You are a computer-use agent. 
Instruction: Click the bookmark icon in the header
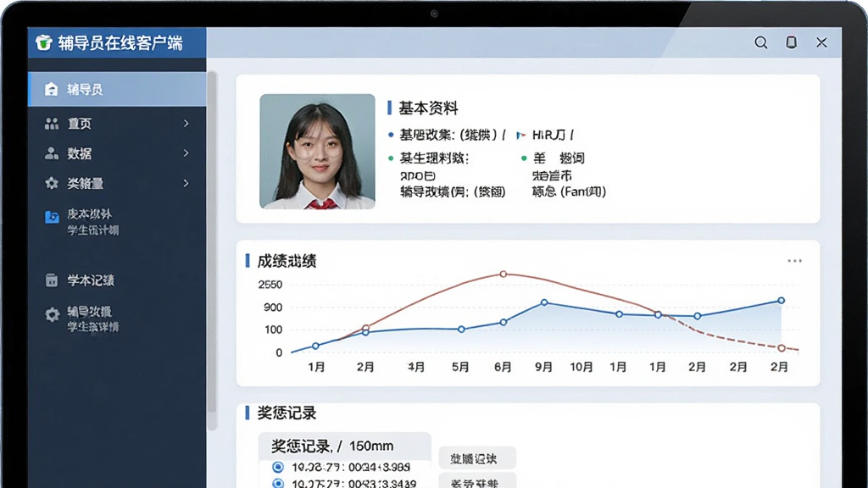click(792, 42)
